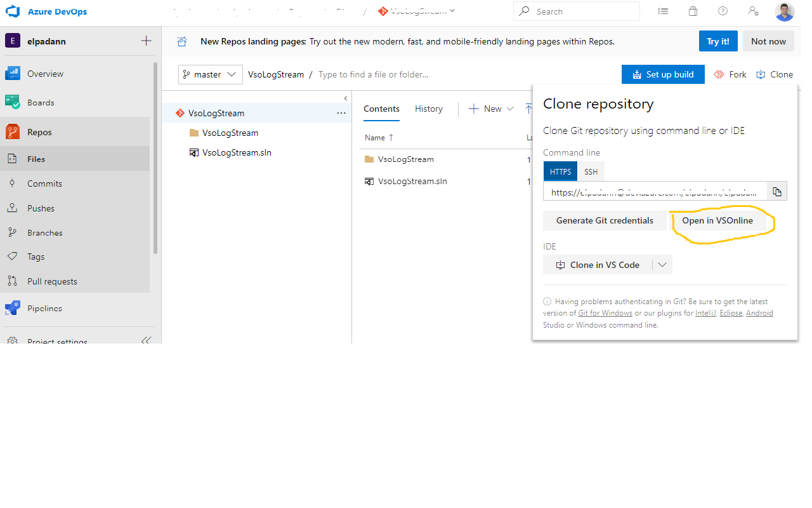
Task: Open the master branch selector dropdown
Action: point(210,74)
